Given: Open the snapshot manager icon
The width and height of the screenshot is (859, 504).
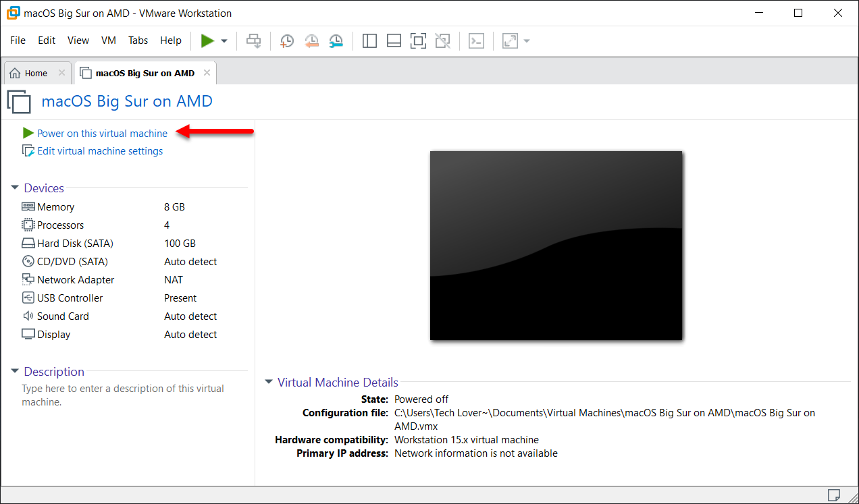Looking at the screenshot, I should tap(336, 41).
